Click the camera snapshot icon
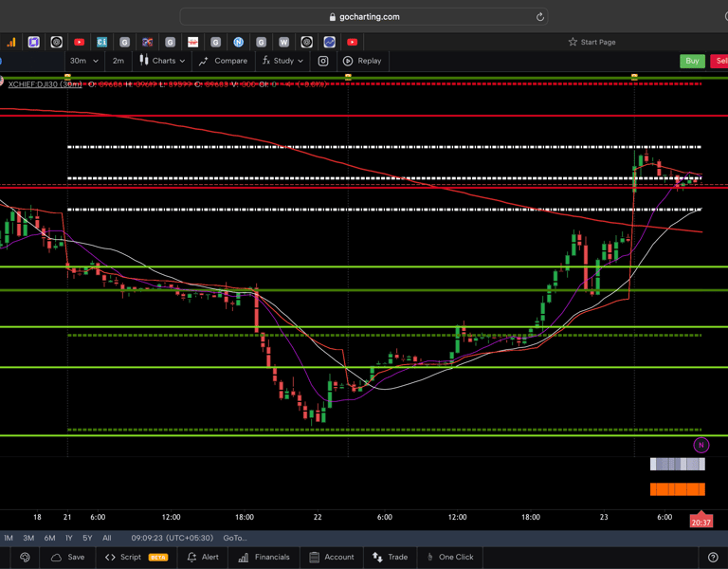This screenshot has height=569, width=728. tap(323, 61)
